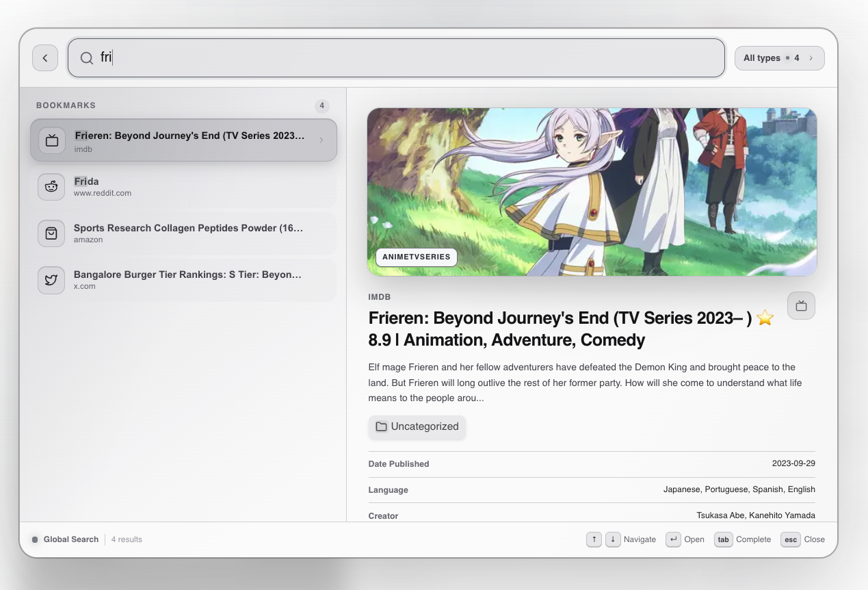This screenshot has width=868, height=590.
Task: Select the Frieren: Beyond Journey's End bookmark
Action: pos(183,140)
